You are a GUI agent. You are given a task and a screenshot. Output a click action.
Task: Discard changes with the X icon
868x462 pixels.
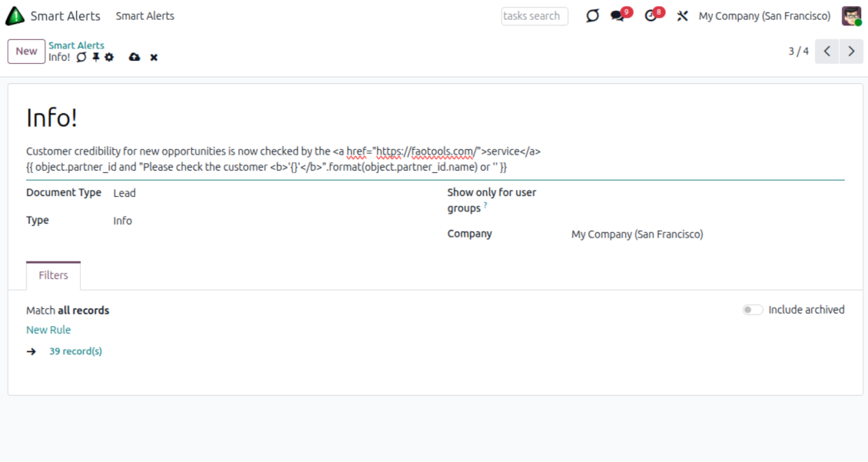pos(154,58)
